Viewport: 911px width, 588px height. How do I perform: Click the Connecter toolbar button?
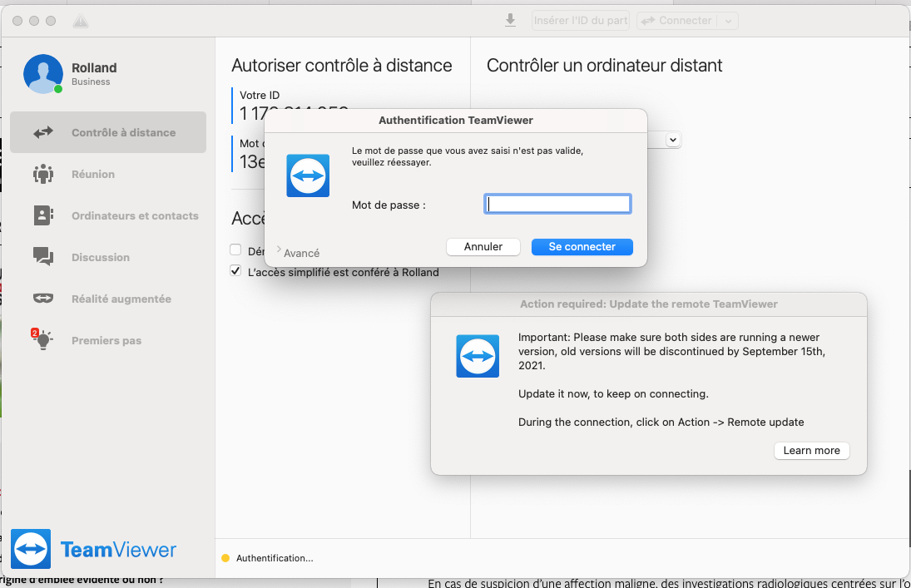click(677, 20)
